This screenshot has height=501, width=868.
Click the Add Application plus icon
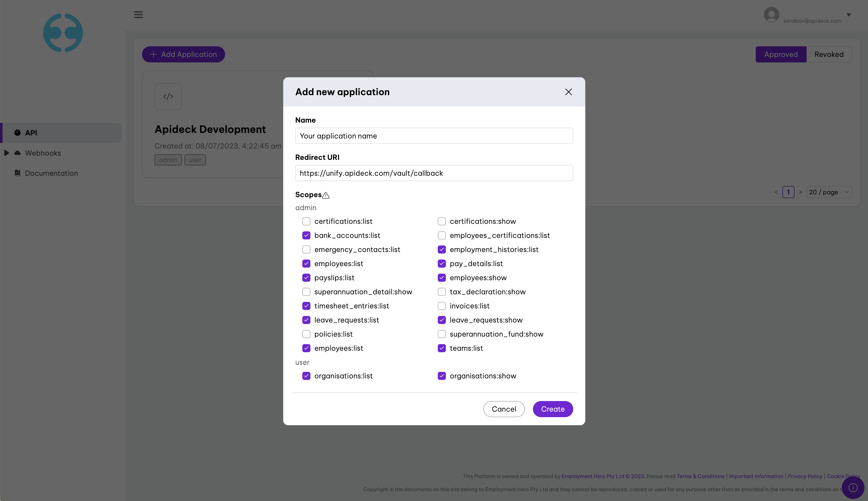[153, 54]
